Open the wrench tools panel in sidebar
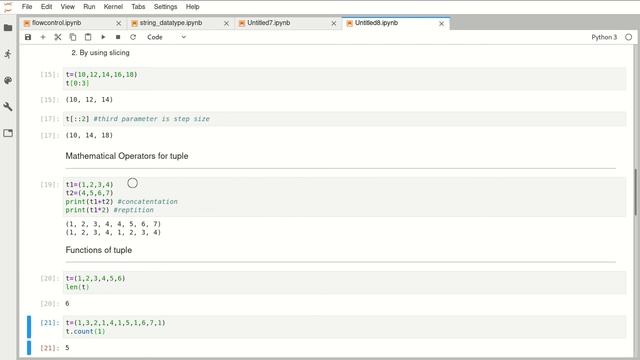Screen dimensions: 640x360 click(8, 107)
